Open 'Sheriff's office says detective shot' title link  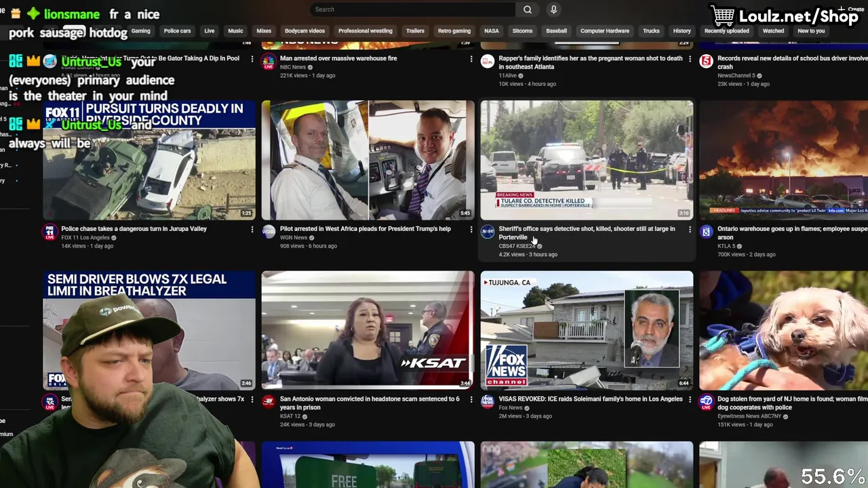click(x=587, y=233)
